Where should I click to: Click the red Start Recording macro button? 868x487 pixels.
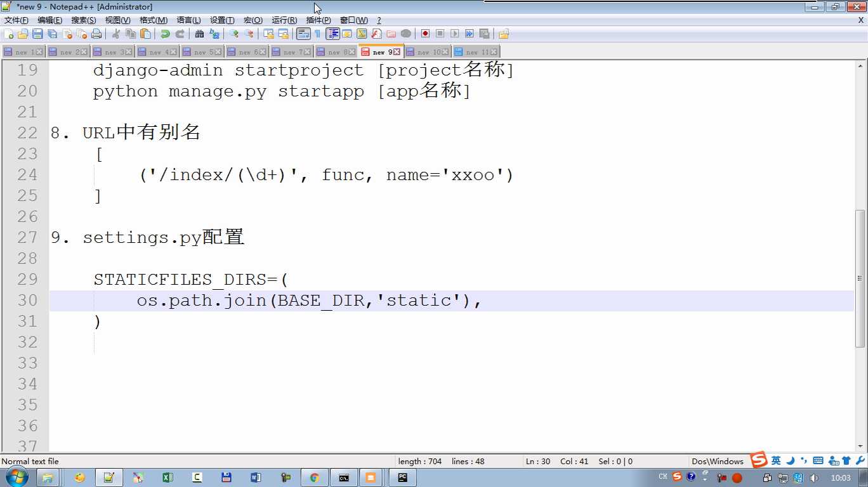coord(425,34)
